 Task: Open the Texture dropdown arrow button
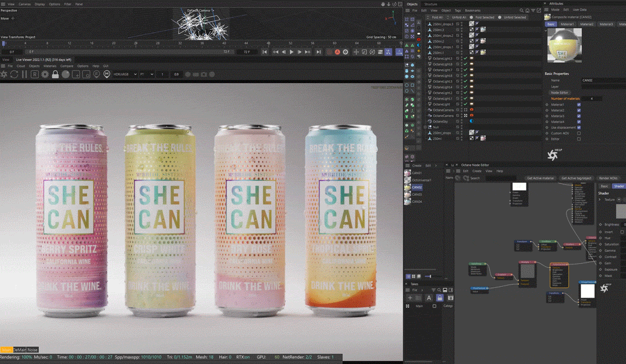pyautogui.click(x=619, y=200)
